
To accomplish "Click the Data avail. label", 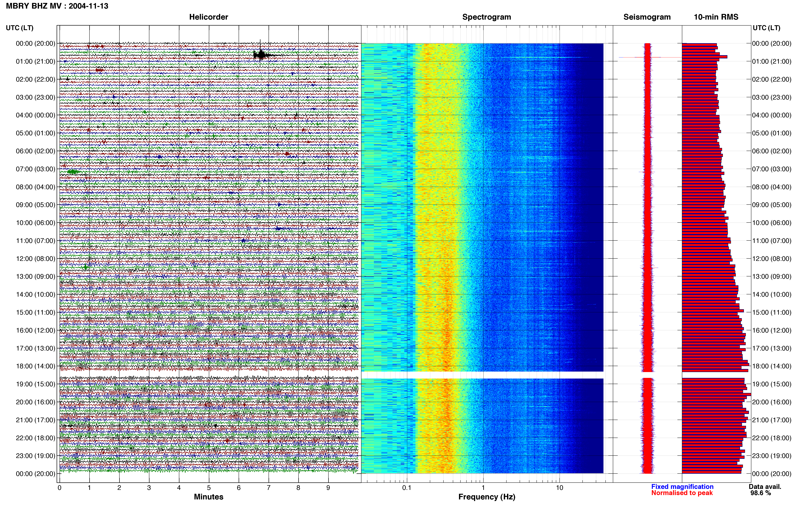I will 765,486.
